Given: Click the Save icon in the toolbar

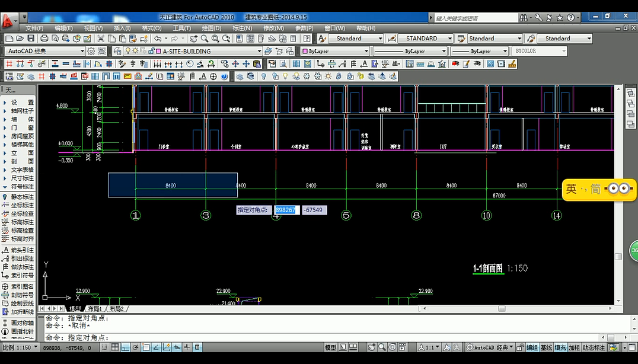Looking at the screenshot, I should (x=31, y=39).
